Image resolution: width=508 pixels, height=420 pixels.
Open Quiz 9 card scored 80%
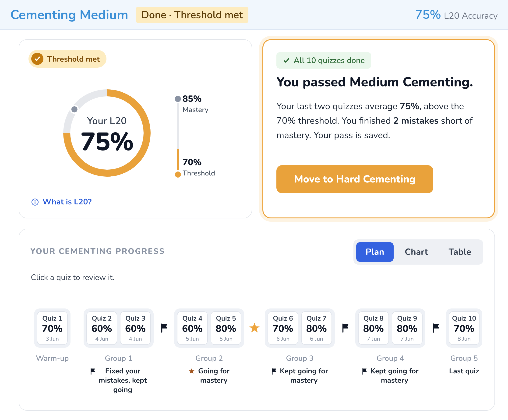tap(407, 328)
